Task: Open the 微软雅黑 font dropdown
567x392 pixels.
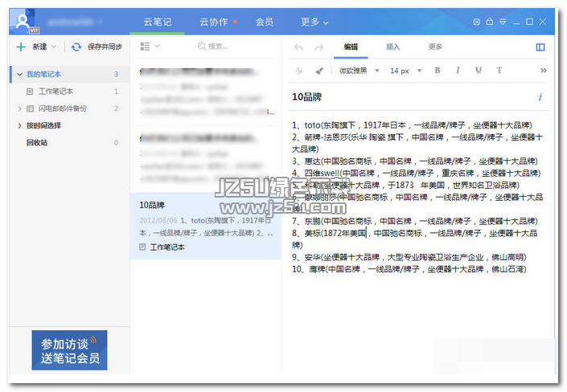Action: [x=359, y=71]
